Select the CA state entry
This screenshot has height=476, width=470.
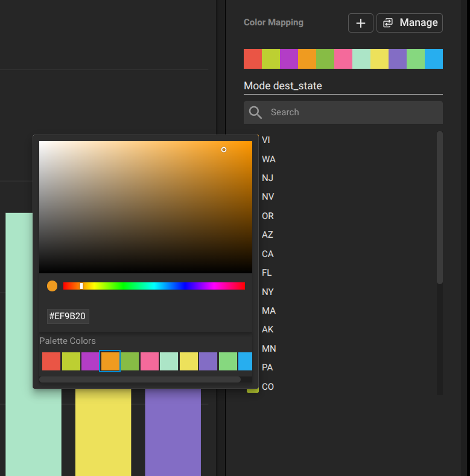click(x=268, y=254)
